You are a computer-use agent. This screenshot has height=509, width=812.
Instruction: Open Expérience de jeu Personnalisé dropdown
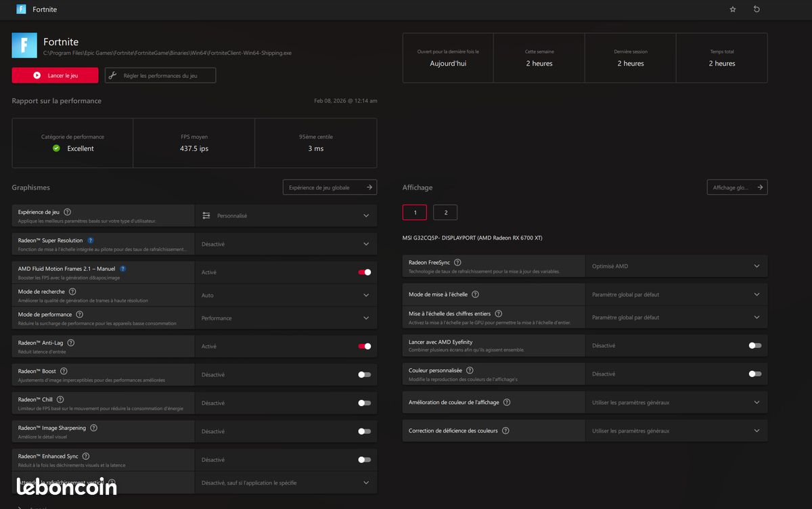click(x=286, y=216)
